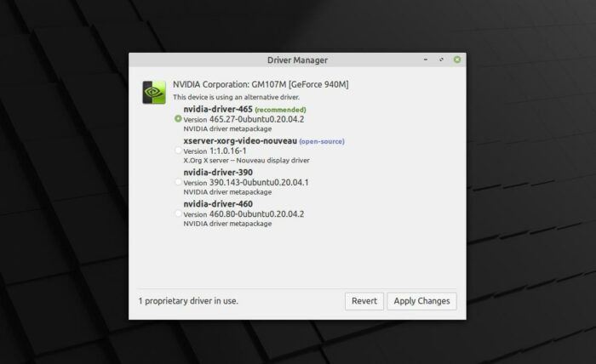Click the Revert button

click(x=364, y=301)
